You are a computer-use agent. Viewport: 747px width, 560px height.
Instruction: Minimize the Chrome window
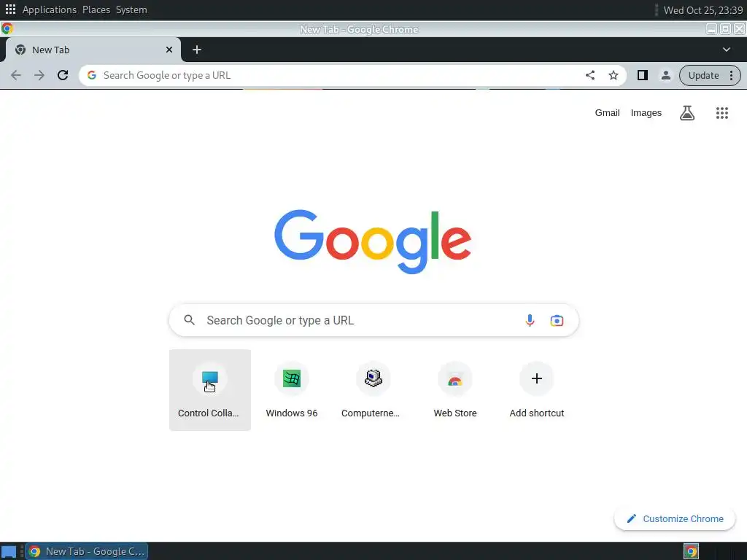point(711,29)
